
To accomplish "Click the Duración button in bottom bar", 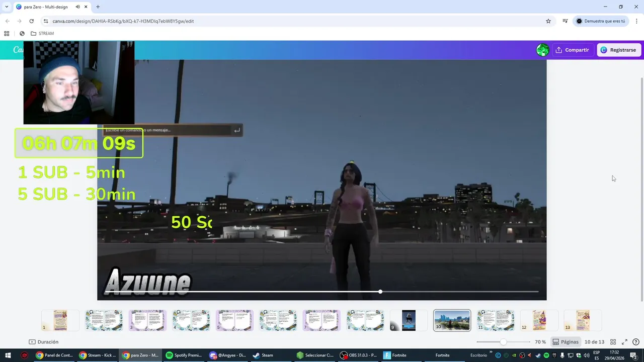I will click(44, 342).
